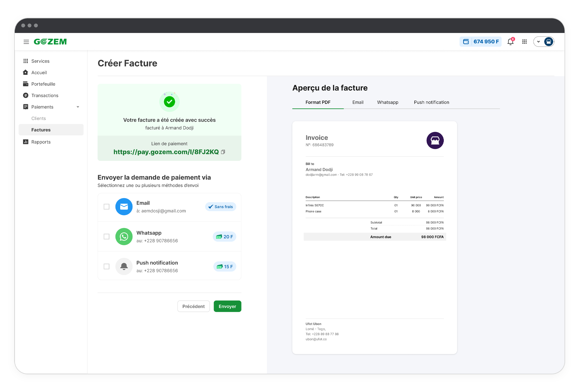
Task: Click the blue Email envelope icon
Action: [124, 207]
